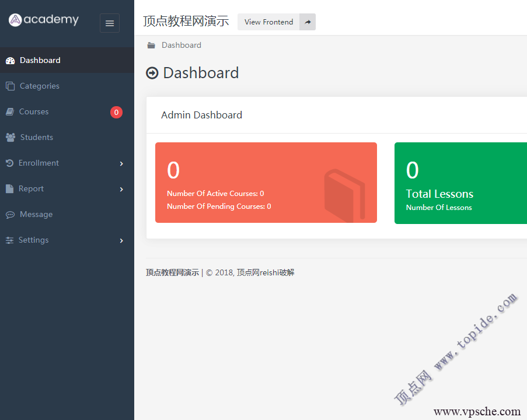
Task: Expand the Enrollment submenu chevron
Action: point(121,164)
